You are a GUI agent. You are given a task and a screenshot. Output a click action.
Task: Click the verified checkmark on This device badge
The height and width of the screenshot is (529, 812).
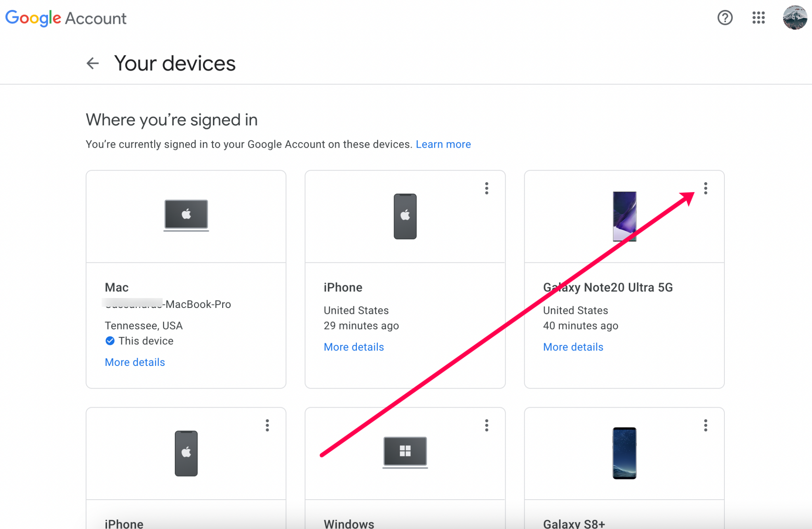[109, 341]
